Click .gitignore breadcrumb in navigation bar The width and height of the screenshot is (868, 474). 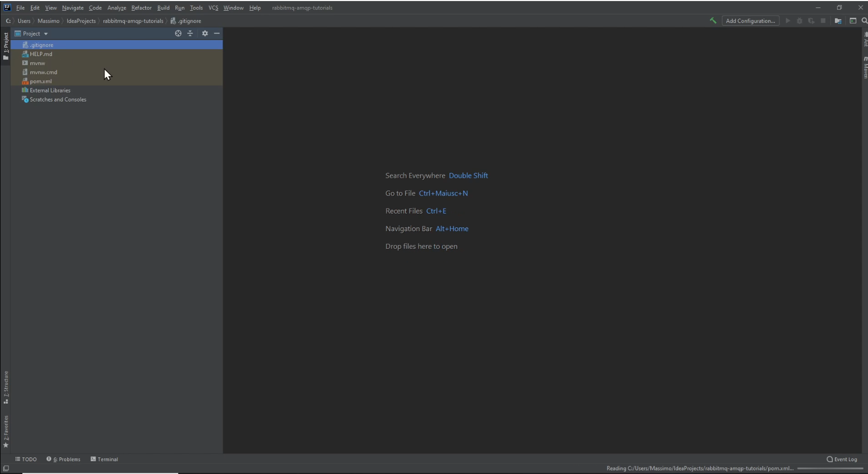point(186,21)
